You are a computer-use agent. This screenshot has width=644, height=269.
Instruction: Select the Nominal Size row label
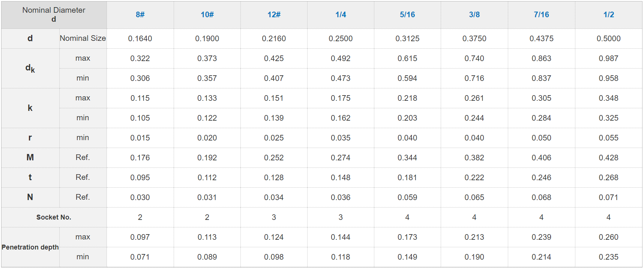tap(83, 38)
